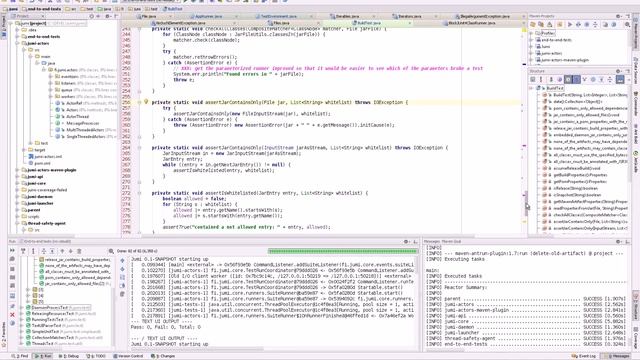Toggle soft wraps in console
This screenshot has width=640, height=360.
(122, 277)
